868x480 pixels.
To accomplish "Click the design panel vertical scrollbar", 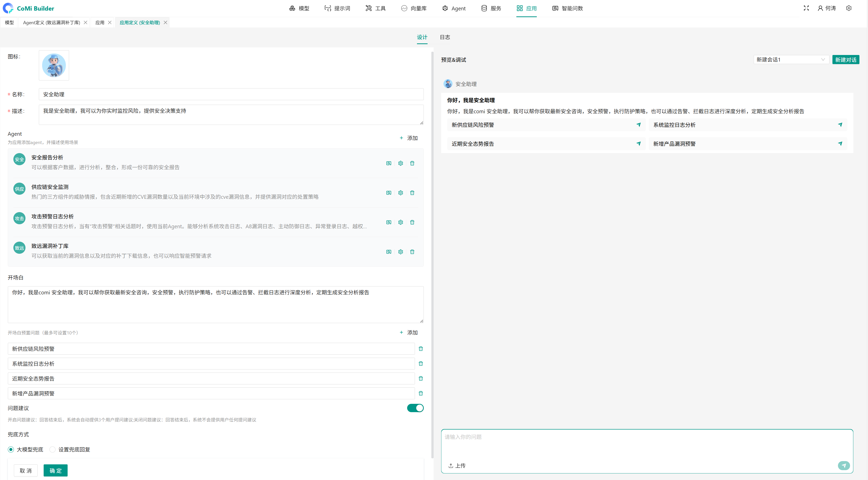I will (432, 255).
